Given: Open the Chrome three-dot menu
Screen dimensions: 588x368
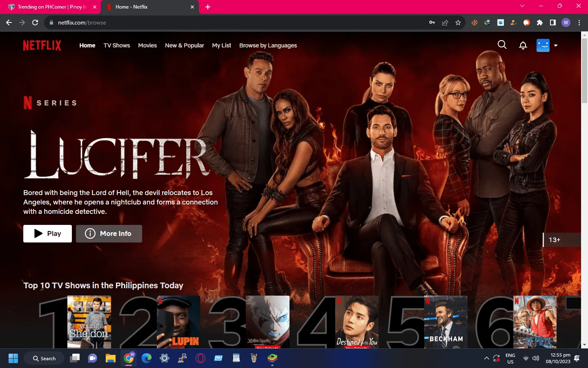Looking at the screenshot, I should click(579, 22).
